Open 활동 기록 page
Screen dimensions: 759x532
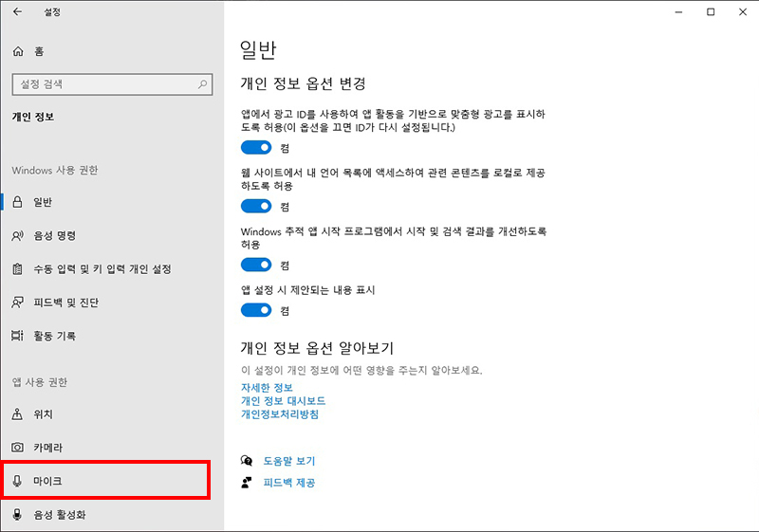tap(112, 336)
